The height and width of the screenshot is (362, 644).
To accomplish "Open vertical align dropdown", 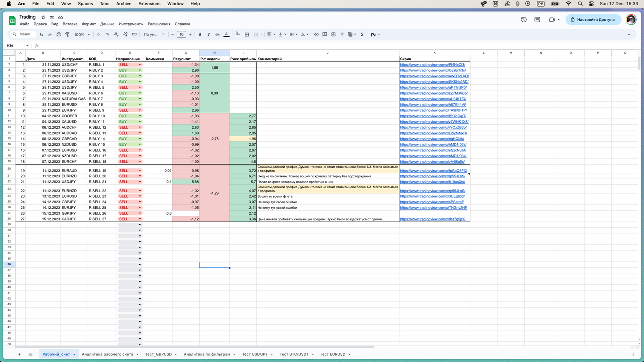I will coord(282,35).
